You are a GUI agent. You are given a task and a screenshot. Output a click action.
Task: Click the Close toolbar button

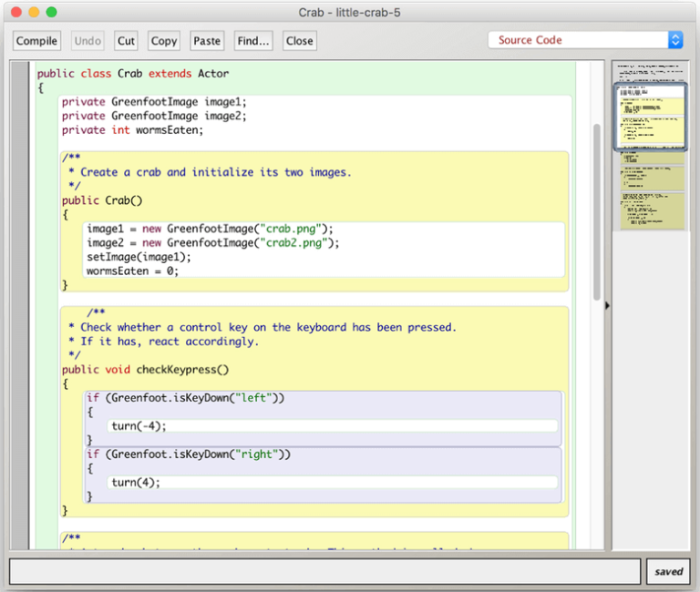299,41
